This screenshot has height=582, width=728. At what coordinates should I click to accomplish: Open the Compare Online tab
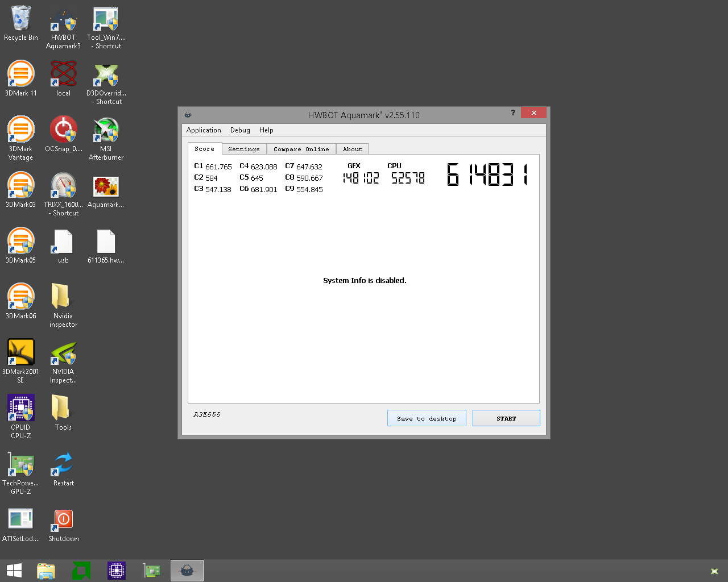(301, 149)
